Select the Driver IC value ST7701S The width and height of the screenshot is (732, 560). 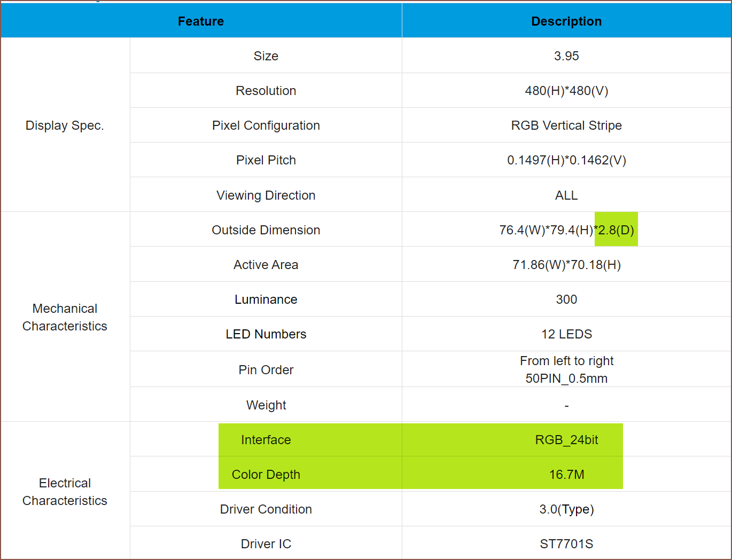coord(566,544)
